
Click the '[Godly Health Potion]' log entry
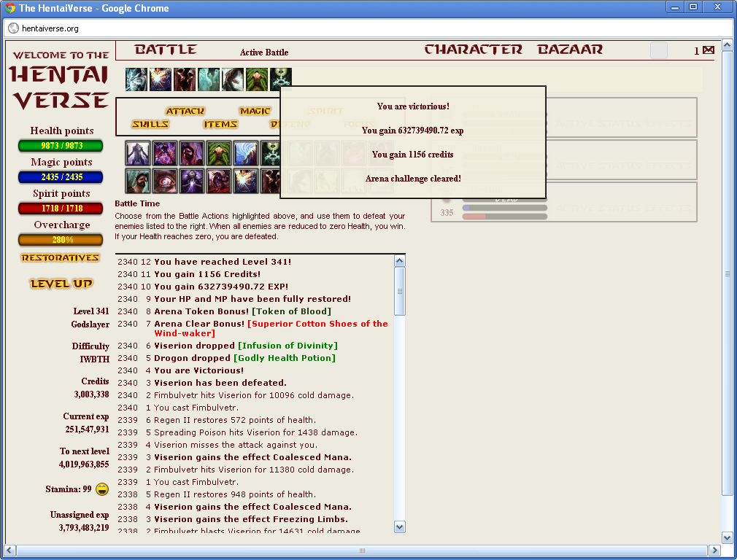(x=285, y=358)
